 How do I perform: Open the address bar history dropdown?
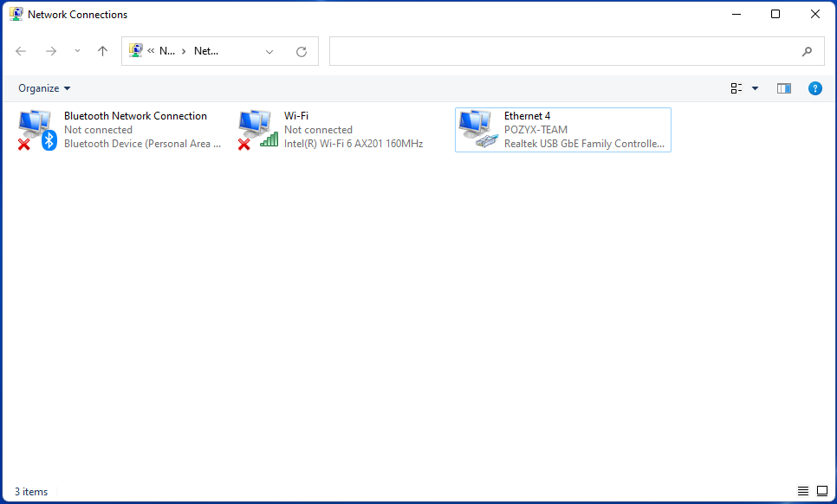(x=269, y=52)
